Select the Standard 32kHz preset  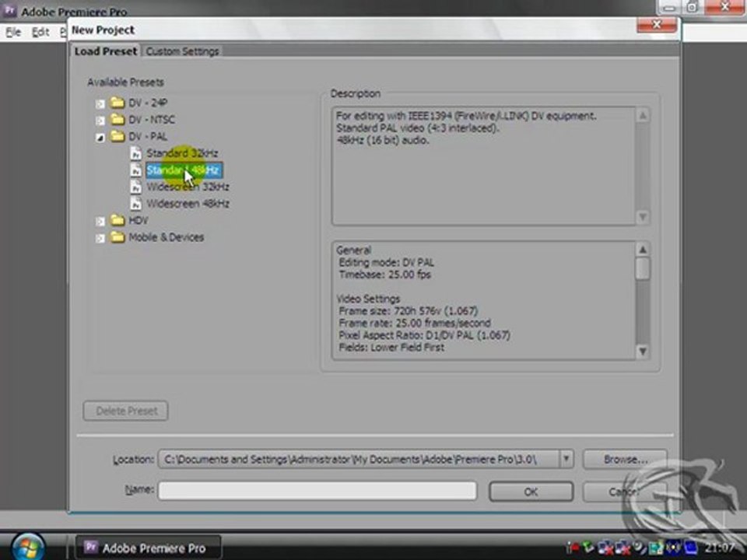(x=182, y=153)
